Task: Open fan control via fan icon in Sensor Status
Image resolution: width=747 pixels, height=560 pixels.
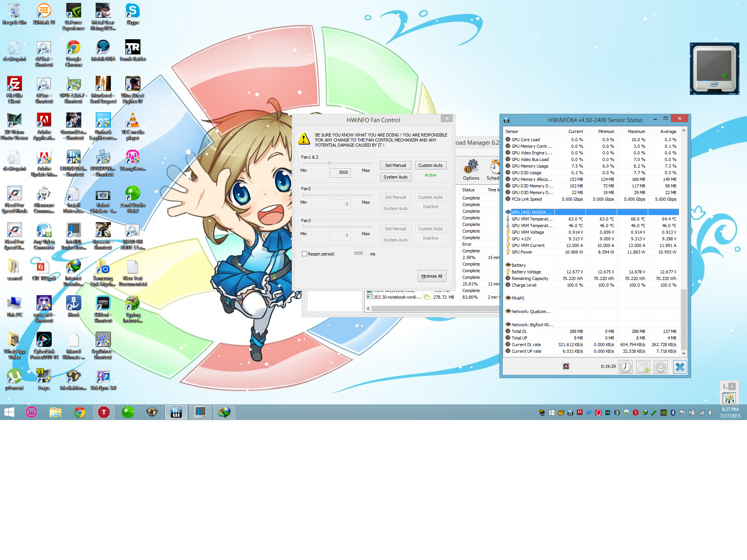Action: click(x=566, y=366)
